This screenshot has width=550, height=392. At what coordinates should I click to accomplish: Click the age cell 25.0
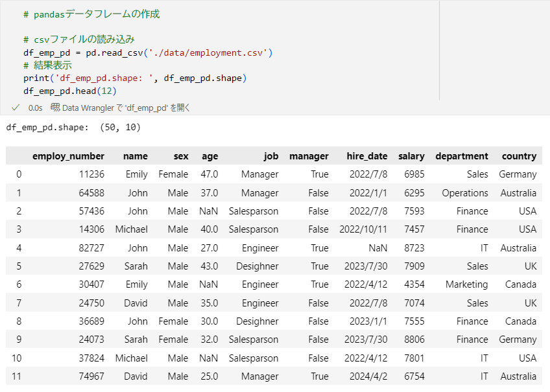pyautogui.click(x=209, y=376)
